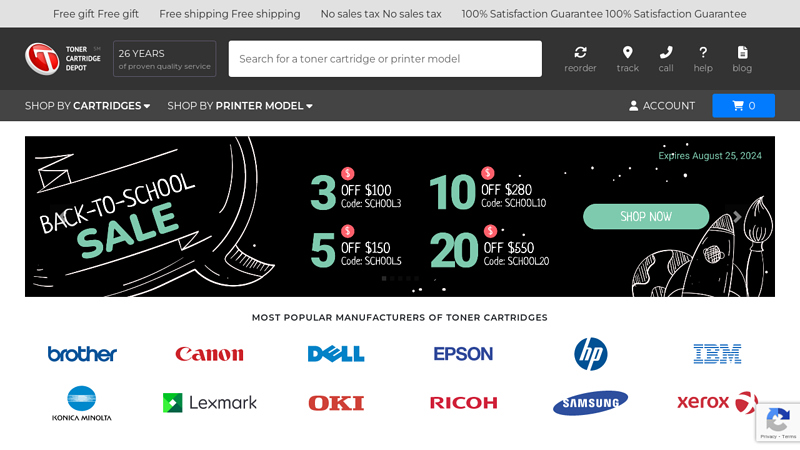Click the Toner Cartridge Depot logo
Viewport: 800px width, 450px height.
[63, 59]
